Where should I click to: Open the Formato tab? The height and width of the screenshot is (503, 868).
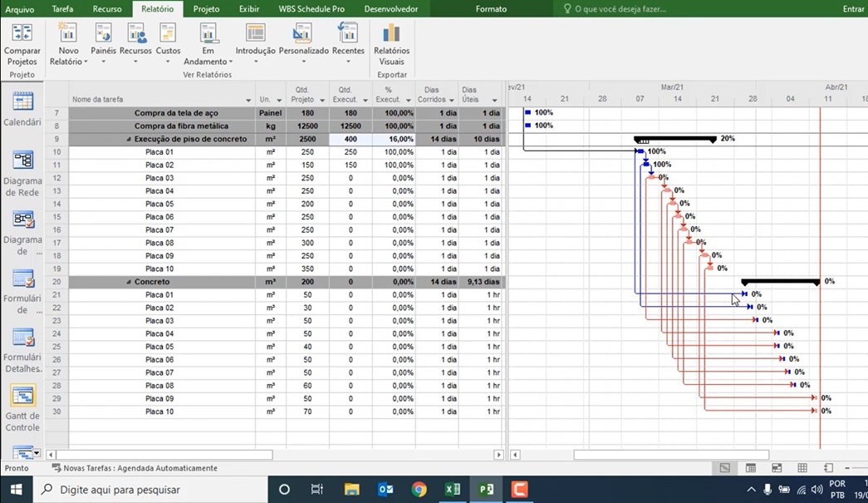491,9
